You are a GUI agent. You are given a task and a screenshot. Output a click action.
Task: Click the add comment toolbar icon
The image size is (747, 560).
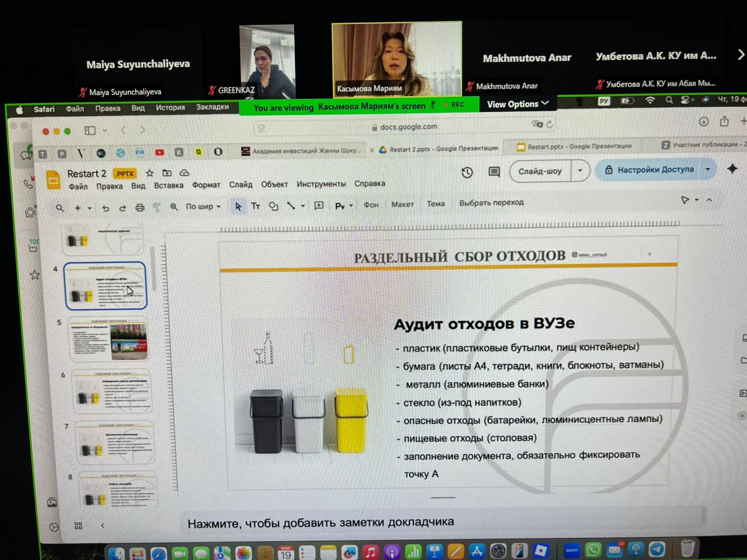pos(319,206)
